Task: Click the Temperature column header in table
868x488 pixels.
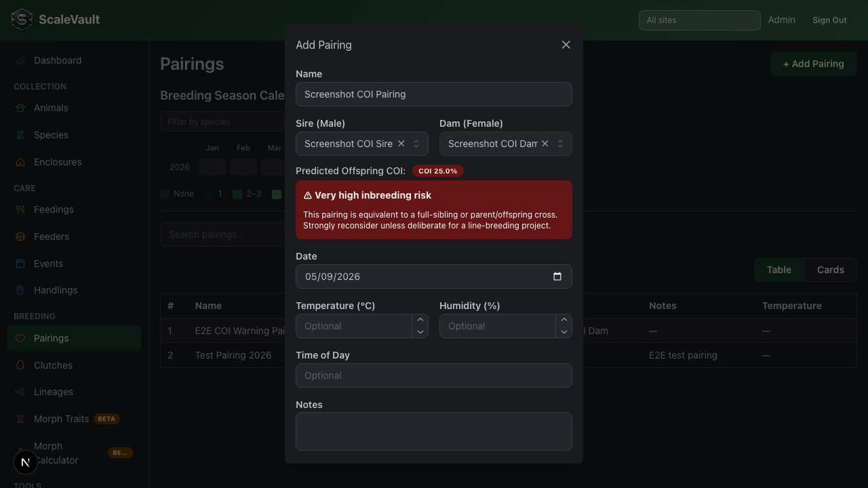Action: pos(792,306)
